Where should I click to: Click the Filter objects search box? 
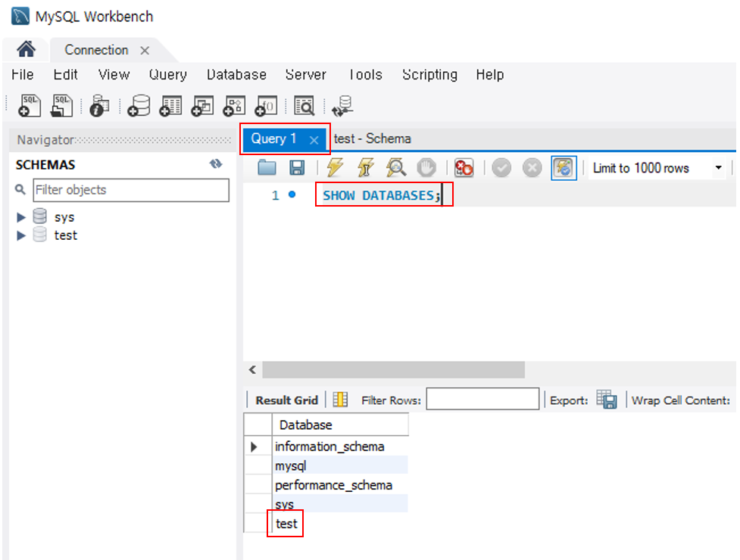tap(131, 190)
